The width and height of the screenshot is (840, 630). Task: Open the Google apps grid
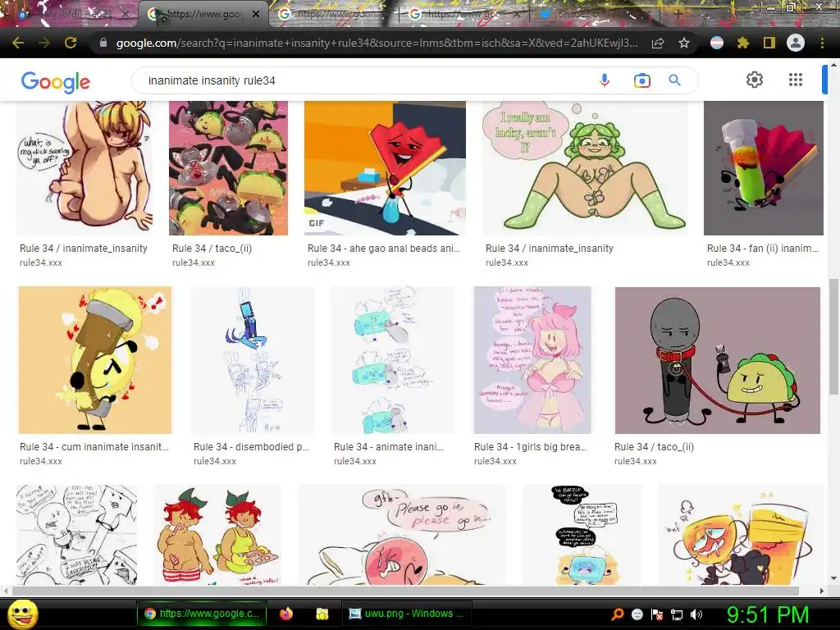coord(796,80)
